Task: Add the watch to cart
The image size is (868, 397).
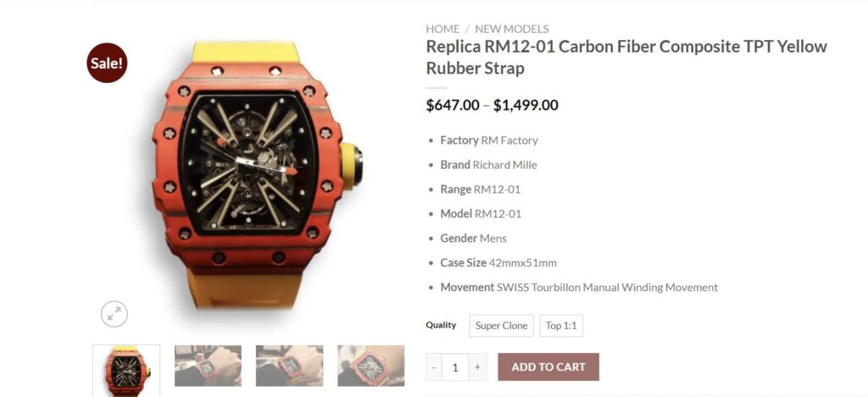Action: coord(548,367)
